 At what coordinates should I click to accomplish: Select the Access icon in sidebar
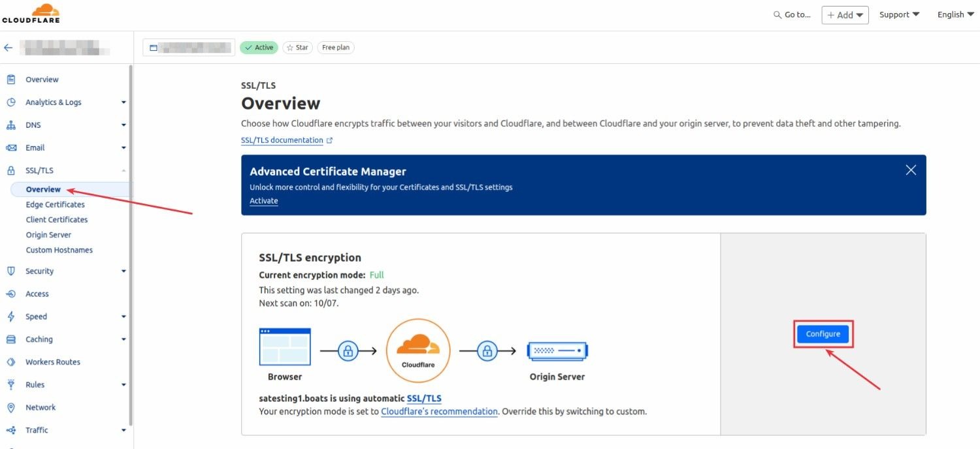pyautogui.click(x=13, y=294)
